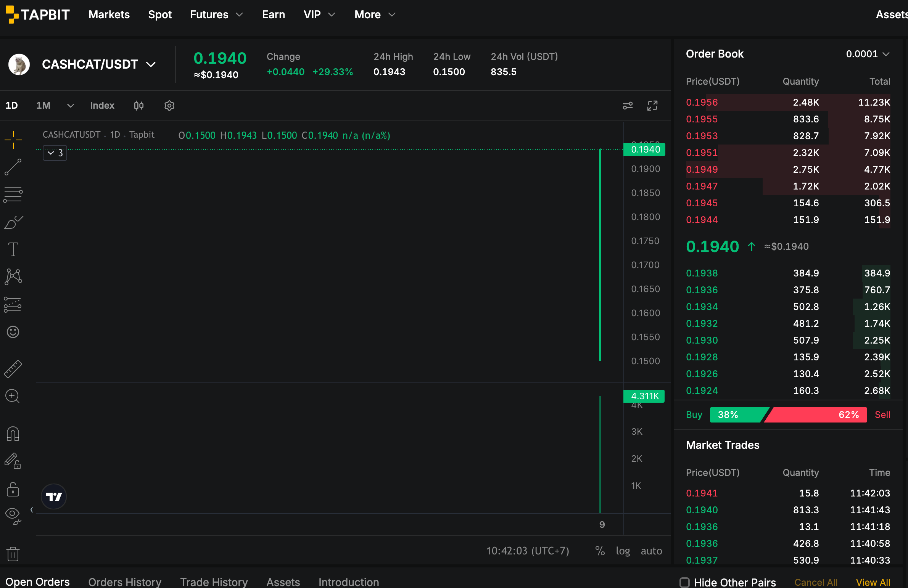
Task: Select the 1M timeframe
Action: [43, 106]
